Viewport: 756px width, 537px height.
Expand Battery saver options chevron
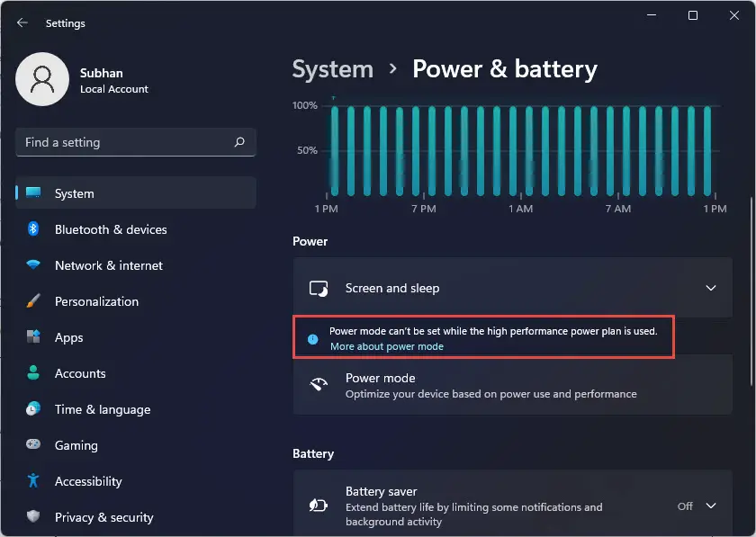[x=711, y=506]
